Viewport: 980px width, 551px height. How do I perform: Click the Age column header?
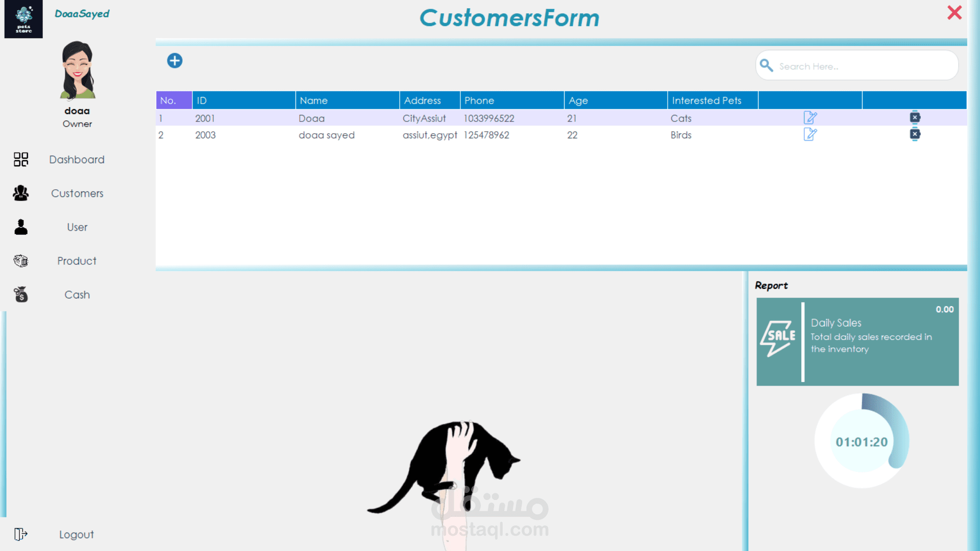pyautogui.click(x=615, y=101)
